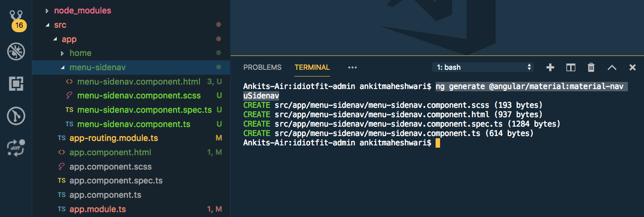Kill terminal with trash icon

(x=591, y=67)
